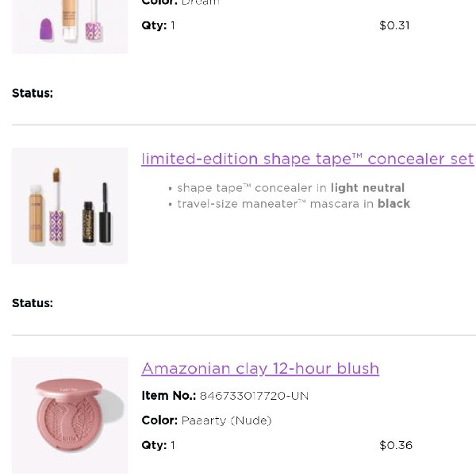Click the Color: Paaarty (Nude) text

tap(206, 420)
